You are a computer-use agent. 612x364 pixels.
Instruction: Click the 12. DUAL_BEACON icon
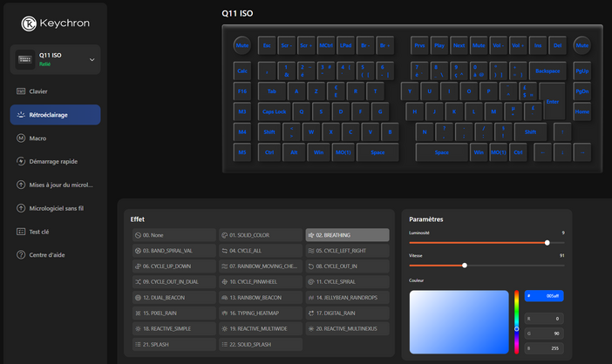[x=138, y=297]
